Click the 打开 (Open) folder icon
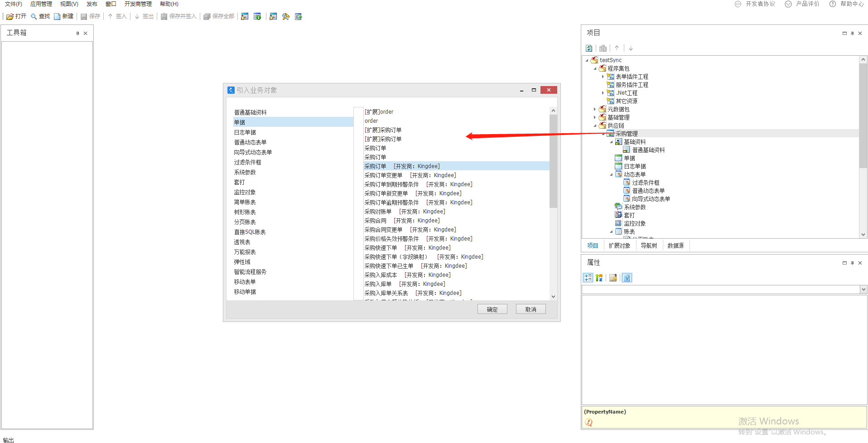The image size is (868, 443). (10, 17)
